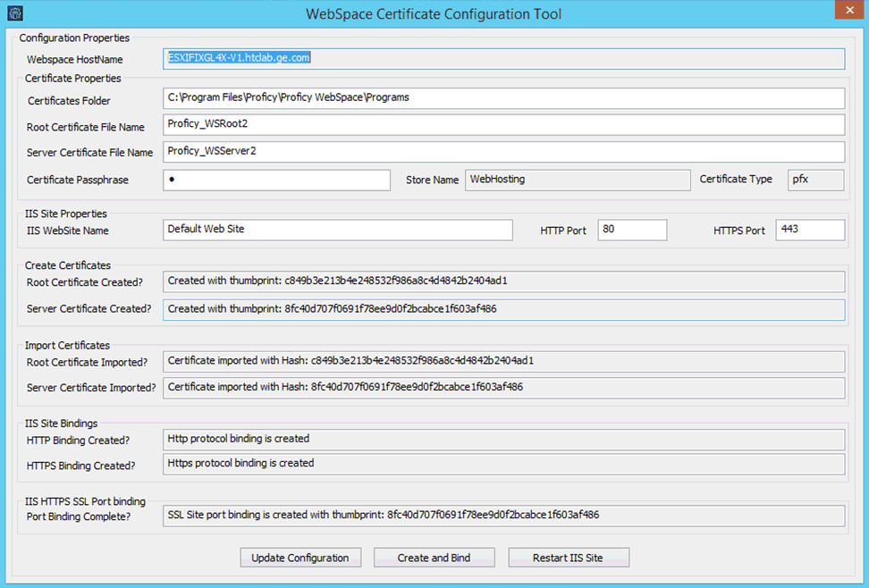Click the Root Certificate Imported hash field

pos(503,361)
